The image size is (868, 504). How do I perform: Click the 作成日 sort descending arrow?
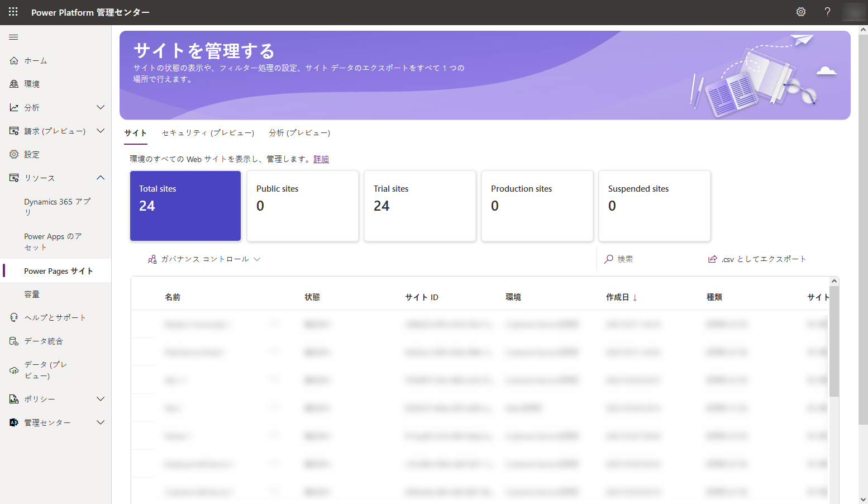coord(635,297)
